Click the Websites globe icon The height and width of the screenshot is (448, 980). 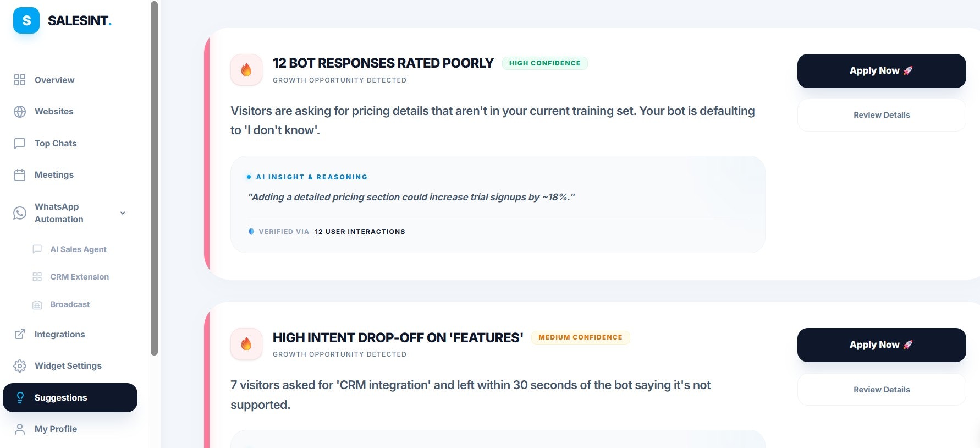[20, 112]
